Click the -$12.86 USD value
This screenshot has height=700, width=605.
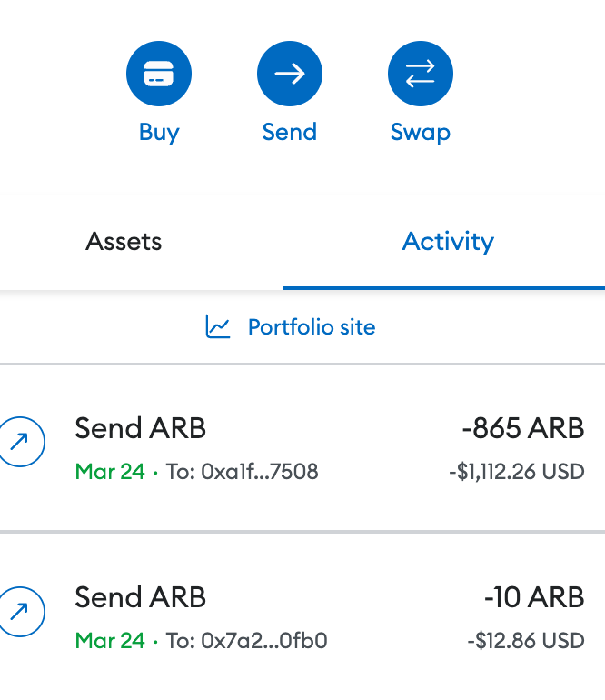tap(526, 641)
